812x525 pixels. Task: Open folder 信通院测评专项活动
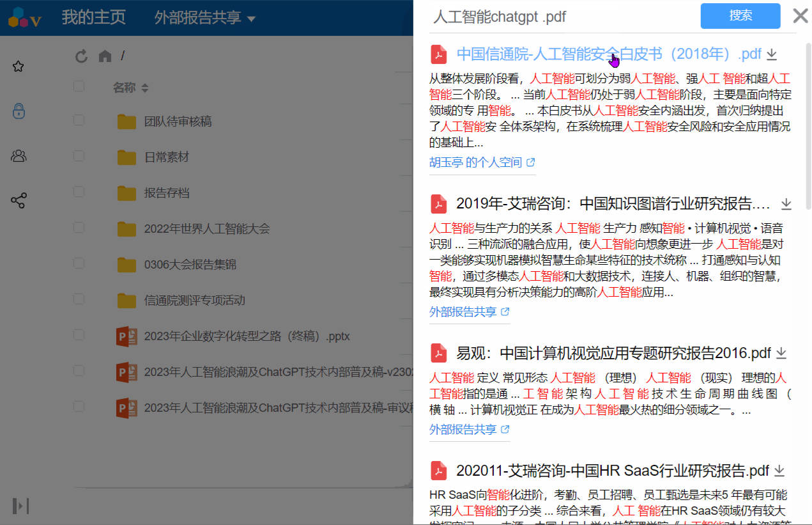point(195,301)
